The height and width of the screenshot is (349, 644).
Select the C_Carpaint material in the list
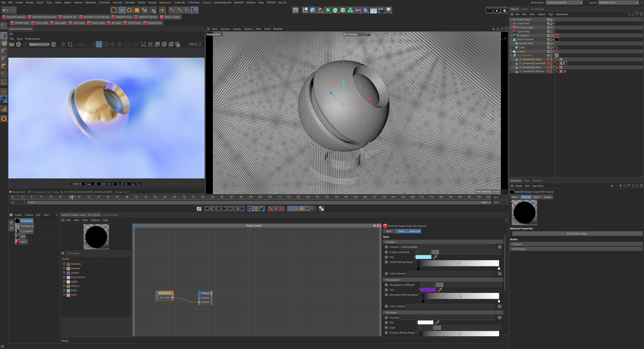(26, 231)
